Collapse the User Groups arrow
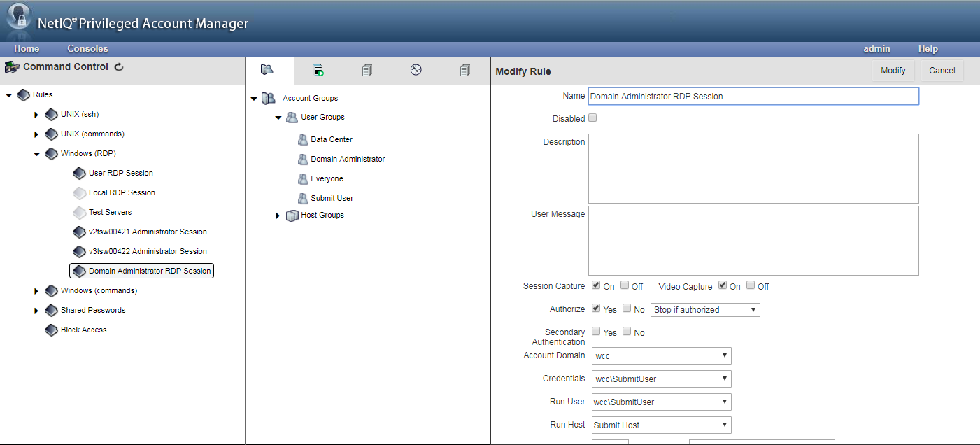The height and width of the screenshot is (445, 980). (x=278, y=118)
